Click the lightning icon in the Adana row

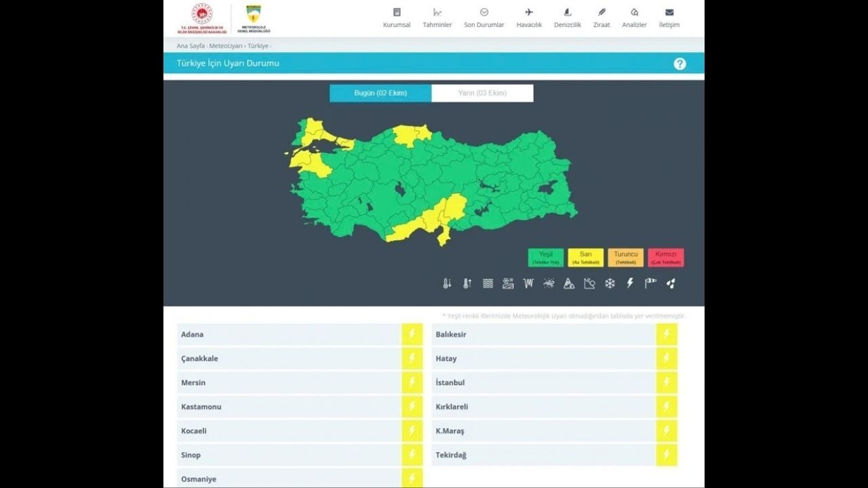coord(412,334)
